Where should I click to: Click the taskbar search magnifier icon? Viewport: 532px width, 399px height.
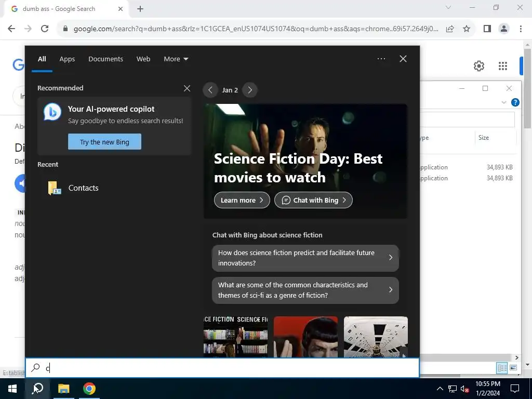click(x=37, y=389)
